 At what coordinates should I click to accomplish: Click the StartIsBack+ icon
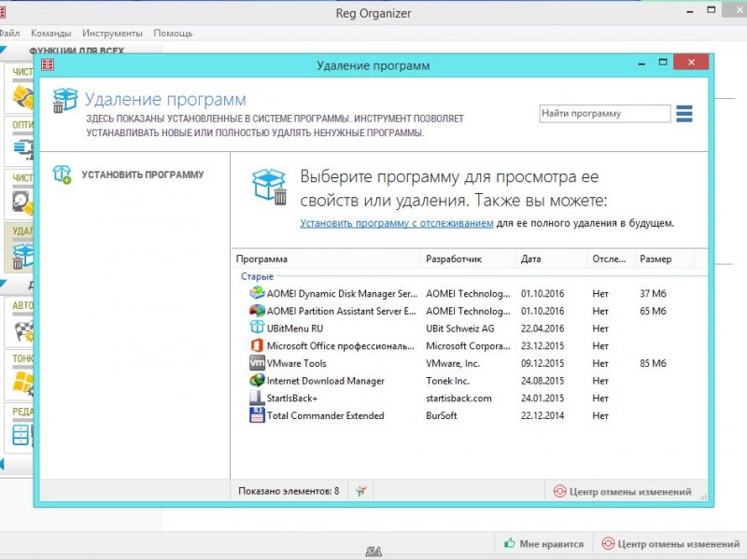(x=257, y=398)
